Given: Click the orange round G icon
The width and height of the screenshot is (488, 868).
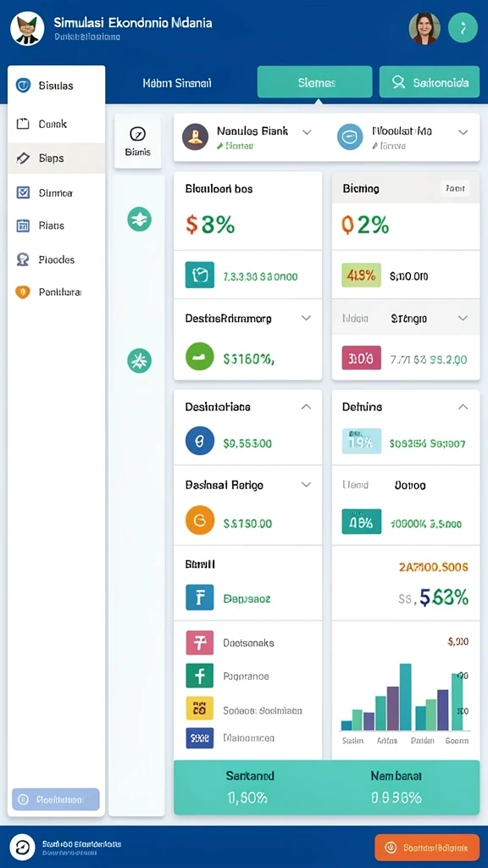Looking at the screenshot, I should [x=200, y=521].
